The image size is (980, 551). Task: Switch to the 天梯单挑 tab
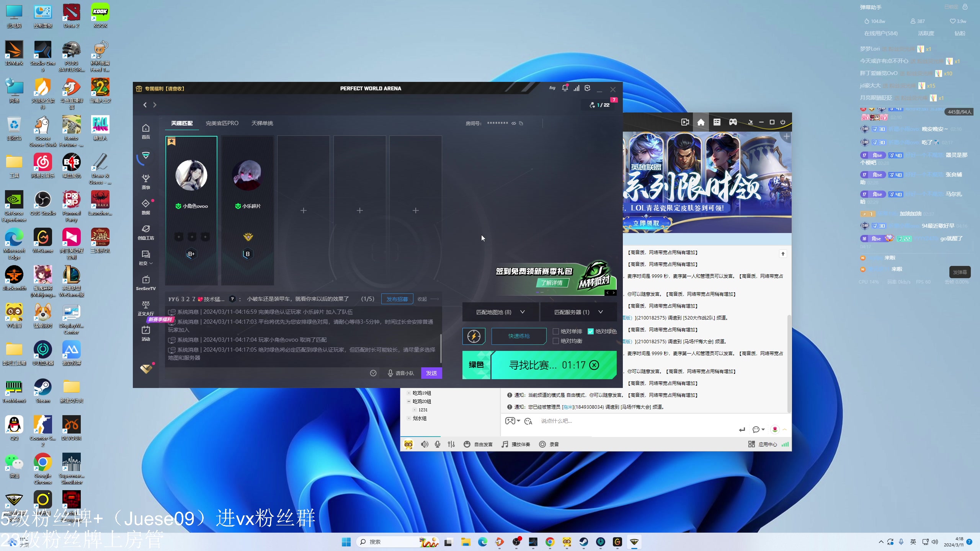click(262, 123)
